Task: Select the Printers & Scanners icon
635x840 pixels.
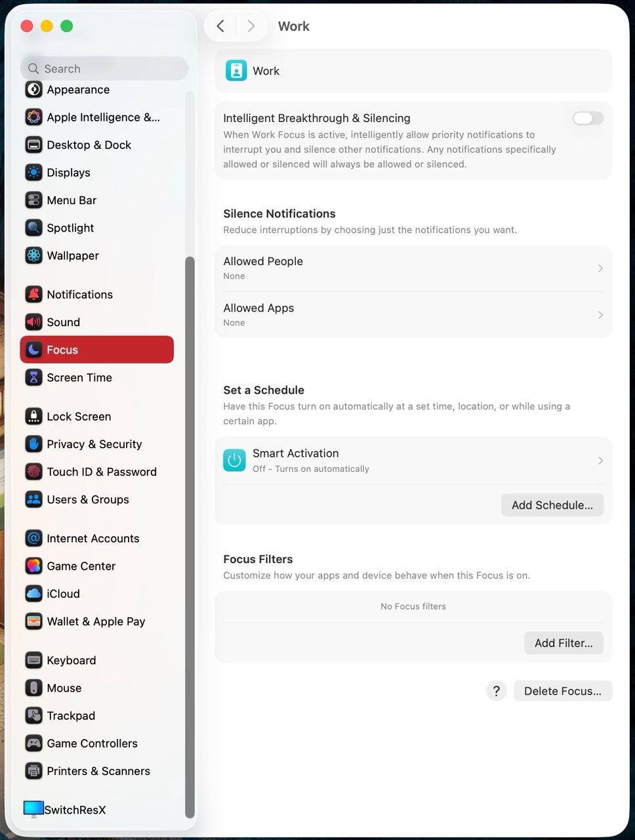Action: pos(33,770)
